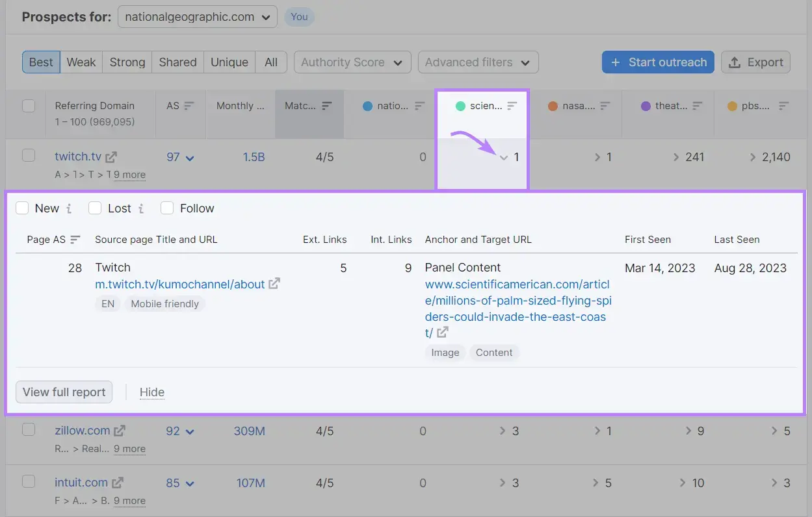Click the external link icon beside m.twitch.tv/kumochannel/about

pyautogui.click(x=274, y=283)
